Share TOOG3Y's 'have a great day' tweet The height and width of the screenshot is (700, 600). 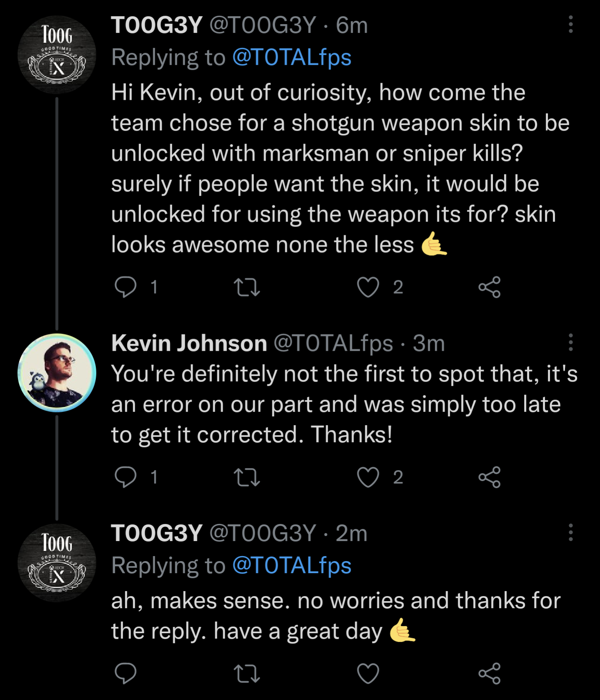(x=490, y=674)
